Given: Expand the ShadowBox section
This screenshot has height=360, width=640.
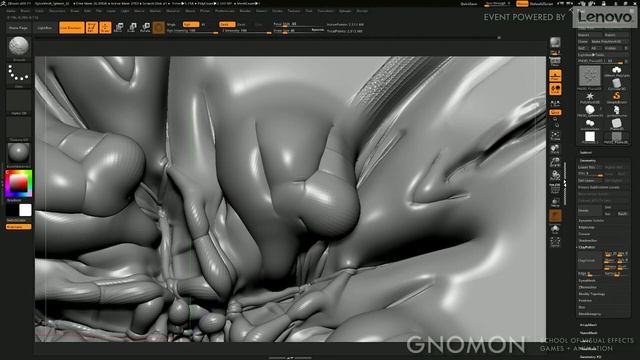Looking at the screenshot, I should tap(588, 240).
